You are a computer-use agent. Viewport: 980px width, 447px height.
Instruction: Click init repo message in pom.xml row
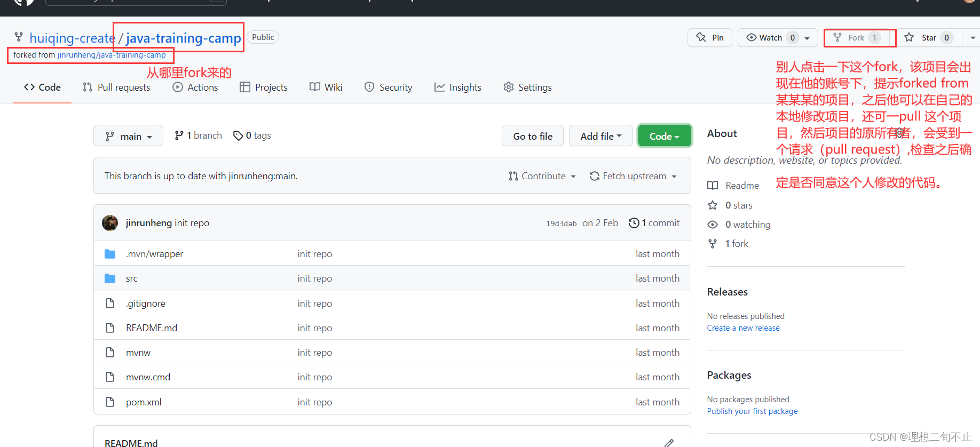[x=315, y=402]
